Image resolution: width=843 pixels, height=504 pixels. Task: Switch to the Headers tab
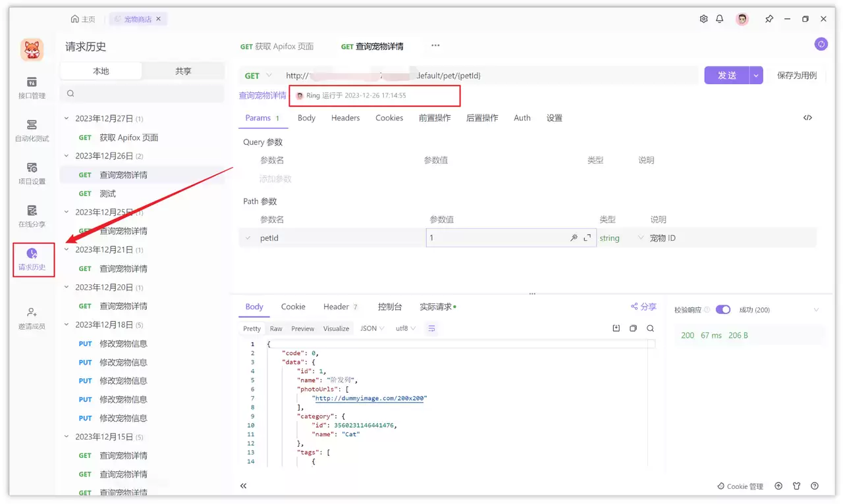(345, 118)
